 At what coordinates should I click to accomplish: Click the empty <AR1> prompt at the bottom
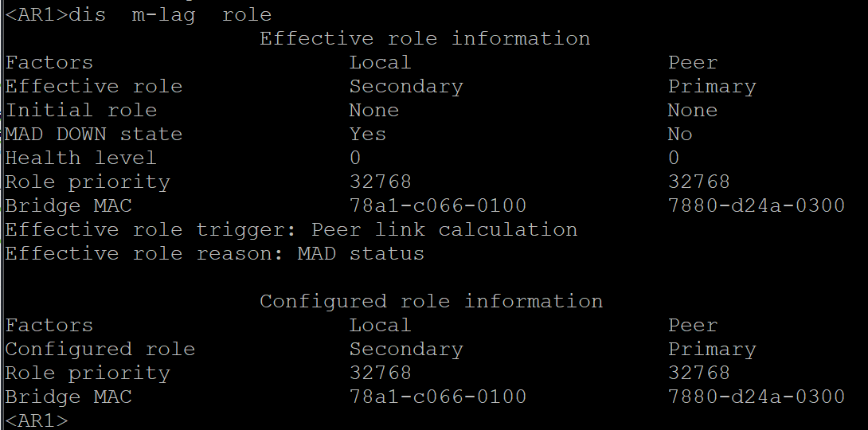(x=37, y=420)
